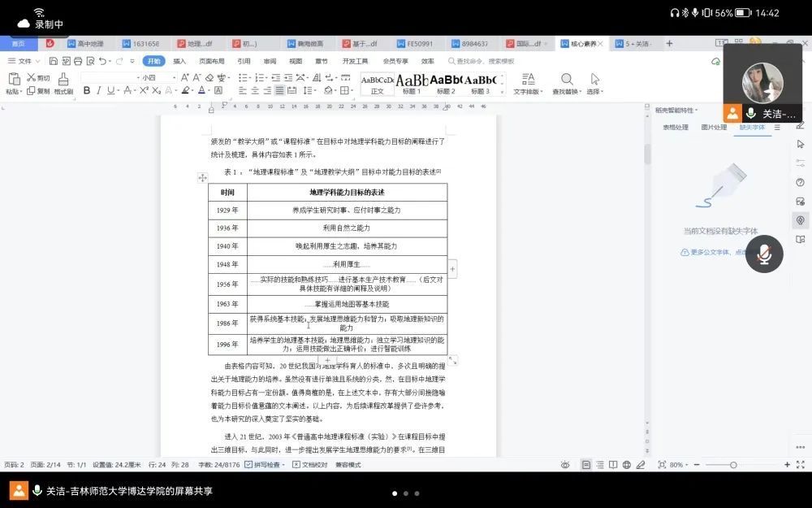Click the undo arrow icon
The width and height of the screenshot is (812, 508).
[106, 61]
